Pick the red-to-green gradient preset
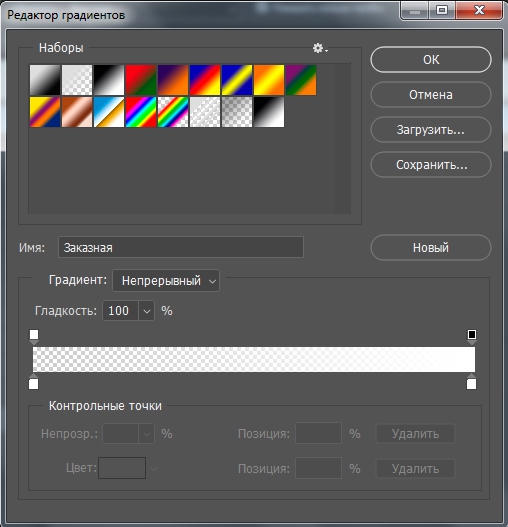 pyautogui.click(x=141, y=80)
